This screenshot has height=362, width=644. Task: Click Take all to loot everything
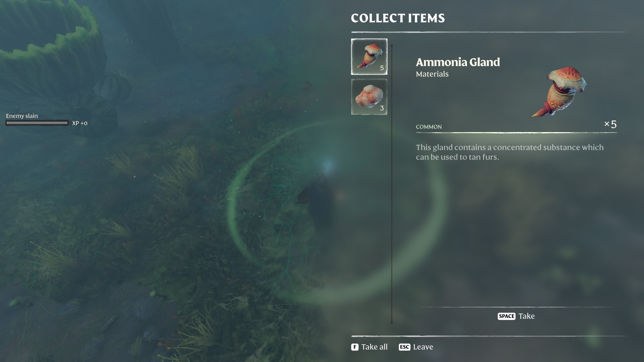tap(374, 347)
